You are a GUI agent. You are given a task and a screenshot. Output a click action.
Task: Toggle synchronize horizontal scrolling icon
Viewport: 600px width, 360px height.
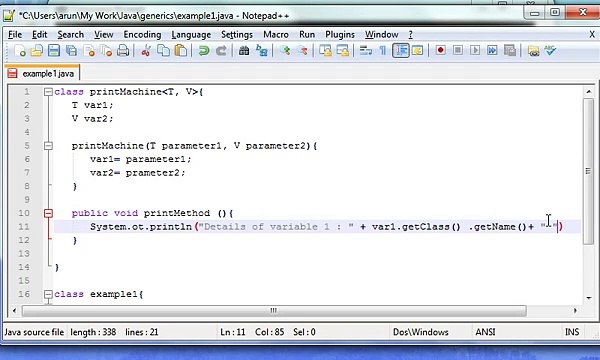[343, 50]
